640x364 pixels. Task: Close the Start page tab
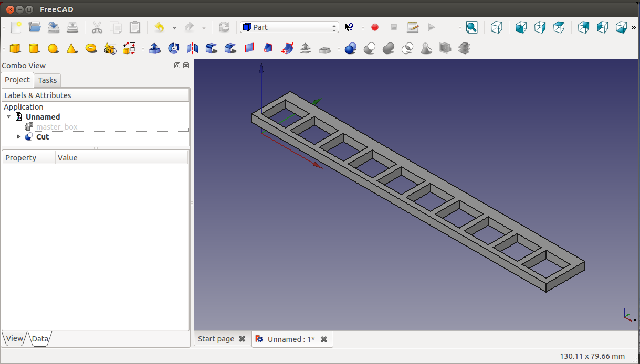(242, 339)
